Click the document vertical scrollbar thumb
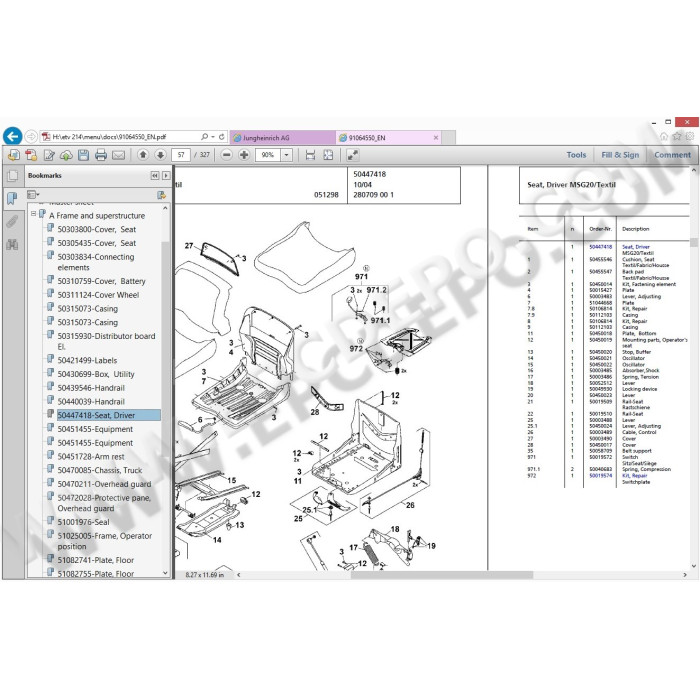The height and width of the screenshot is (700, 700). (694, 242)
